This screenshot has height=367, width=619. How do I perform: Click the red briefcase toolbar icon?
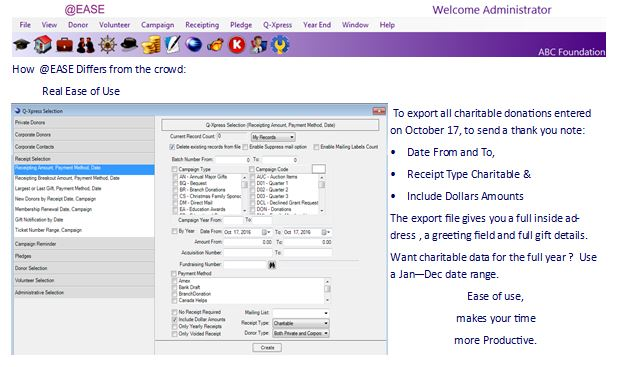click(x=64, y=45)
